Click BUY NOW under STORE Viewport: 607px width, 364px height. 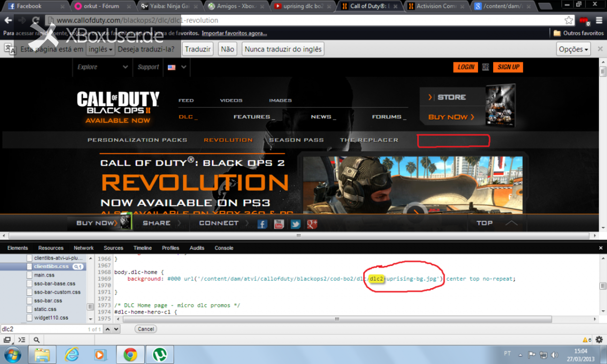coord(451,117)
